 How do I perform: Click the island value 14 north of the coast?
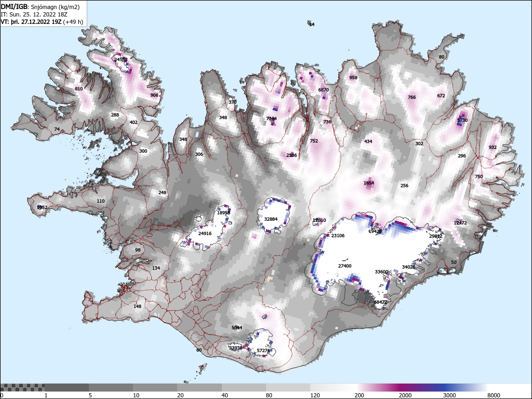(312, 24)
